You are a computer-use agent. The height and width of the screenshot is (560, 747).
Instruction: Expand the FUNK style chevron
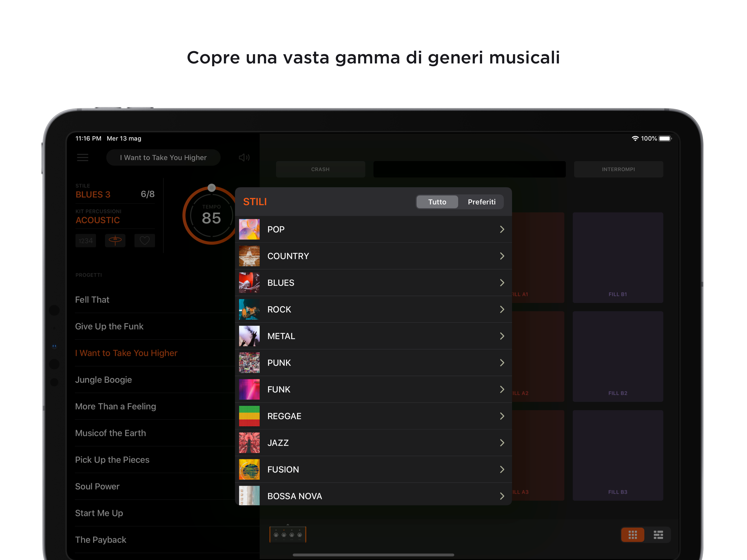[502, 389]
